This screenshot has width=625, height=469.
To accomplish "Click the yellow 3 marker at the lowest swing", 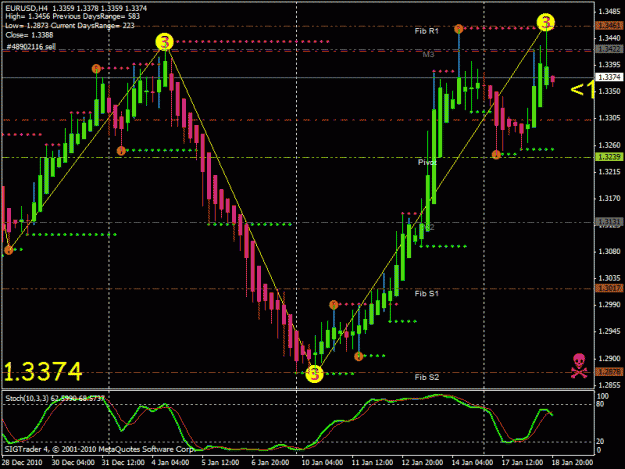I will click(314, 374).
